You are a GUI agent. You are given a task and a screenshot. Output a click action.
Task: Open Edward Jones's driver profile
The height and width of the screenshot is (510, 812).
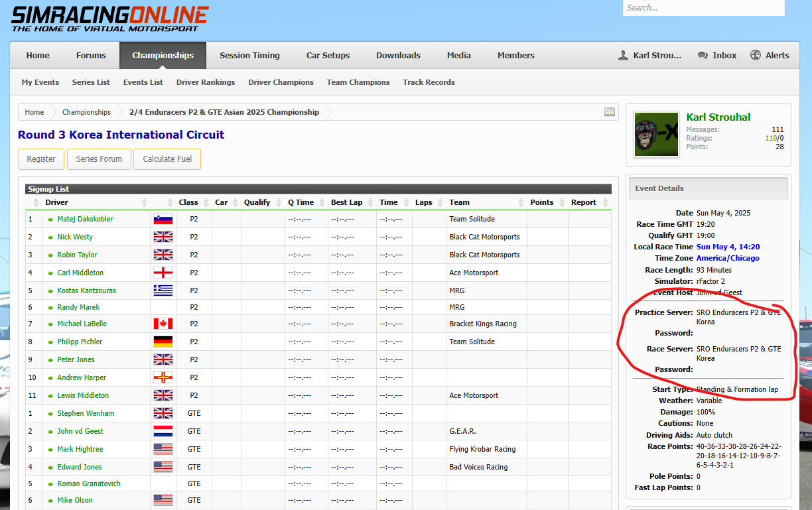point(80,468)
